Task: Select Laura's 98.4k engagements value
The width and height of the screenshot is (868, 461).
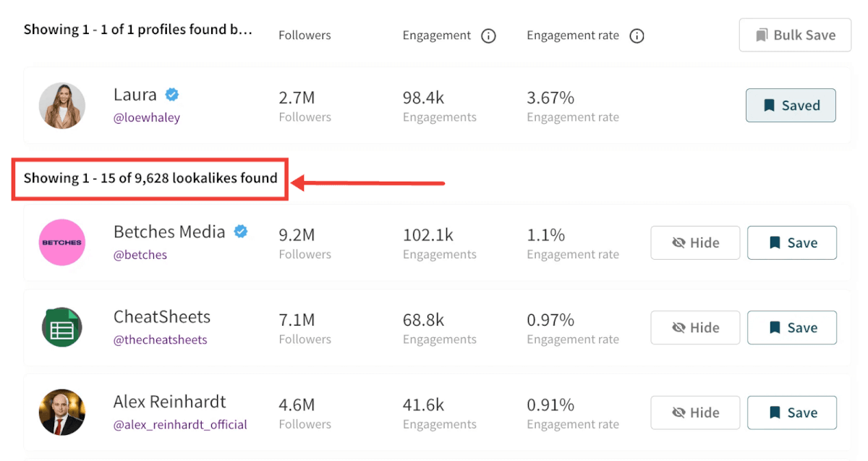Action: pos(425,98)
